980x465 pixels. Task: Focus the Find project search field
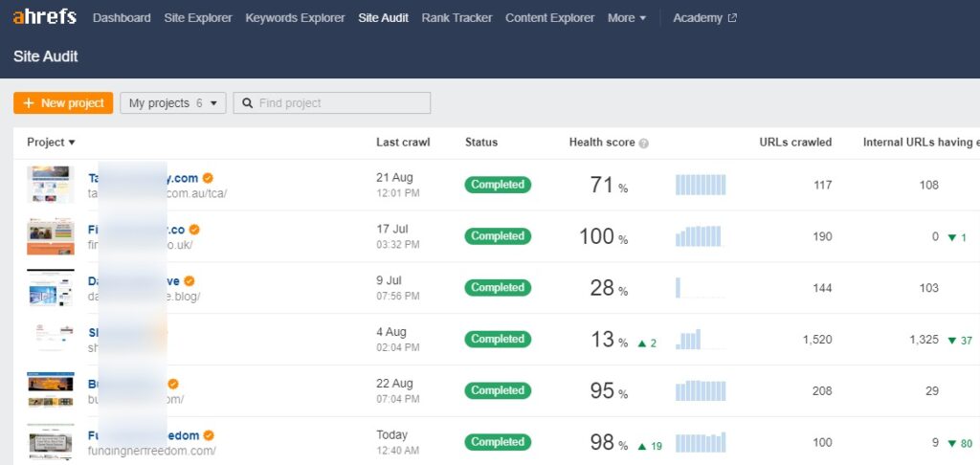click(x=332, y=103)
